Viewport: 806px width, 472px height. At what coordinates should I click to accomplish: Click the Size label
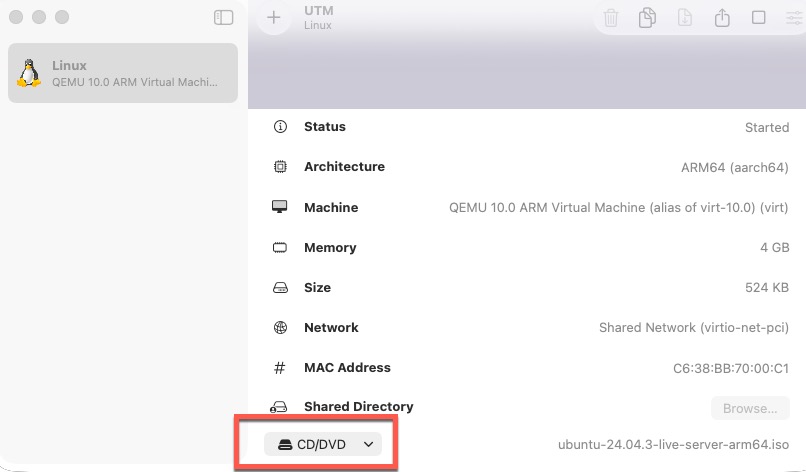[317, 287]
